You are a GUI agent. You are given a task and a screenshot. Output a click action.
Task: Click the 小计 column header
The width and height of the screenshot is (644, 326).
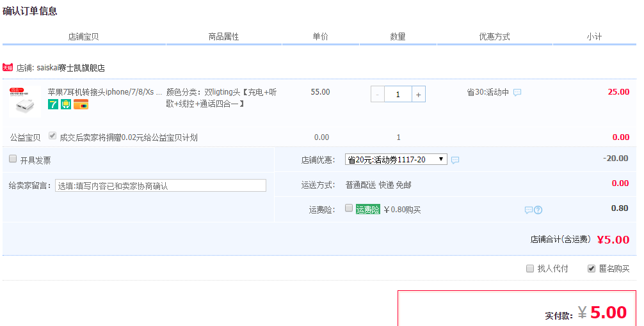pos(594,36)
